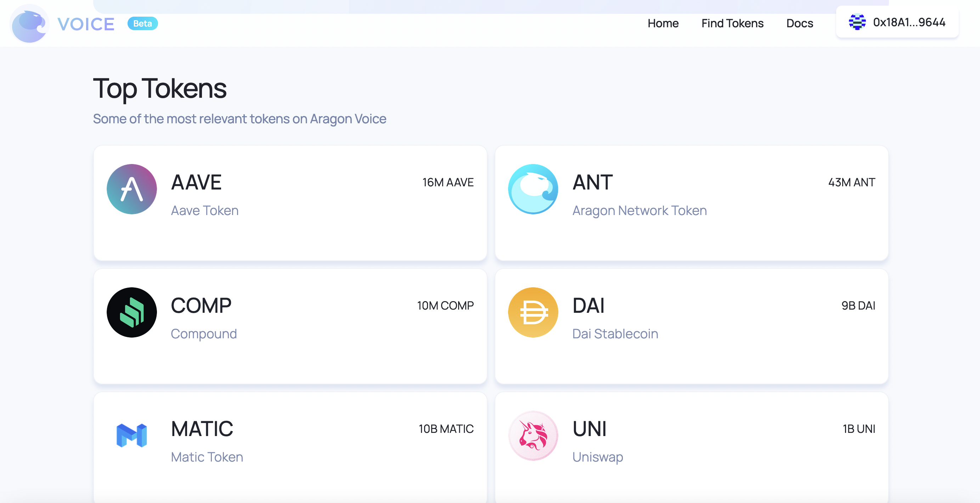Viewport: 980px width, 503px height.
Task: Click the VOICE wordmark text
Action: (x=86, y=24)
